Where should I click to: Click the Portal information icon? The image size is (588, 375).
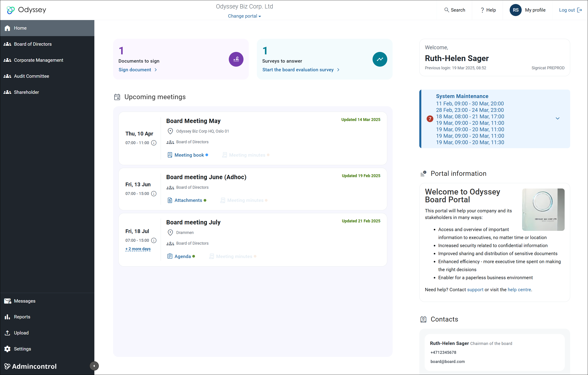423,174
